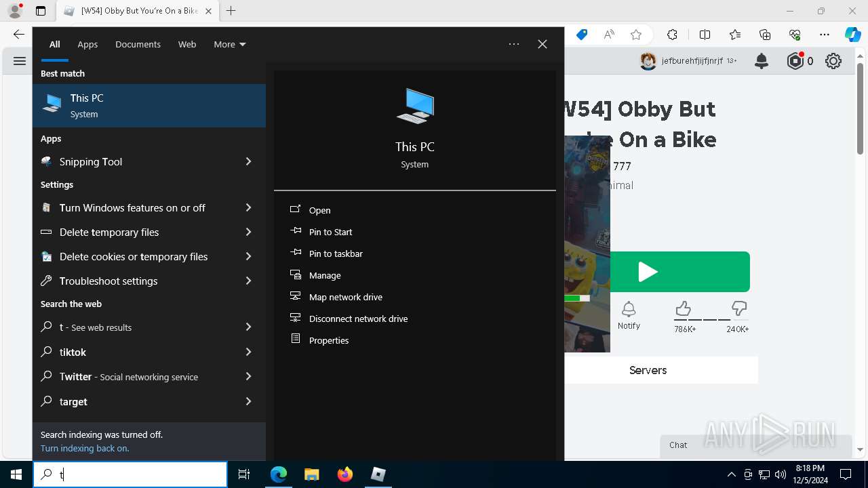The height and width of the screenshot is (488, 868).
Task: Click the Copilot icon in Edge
Action: click(852, 35)
